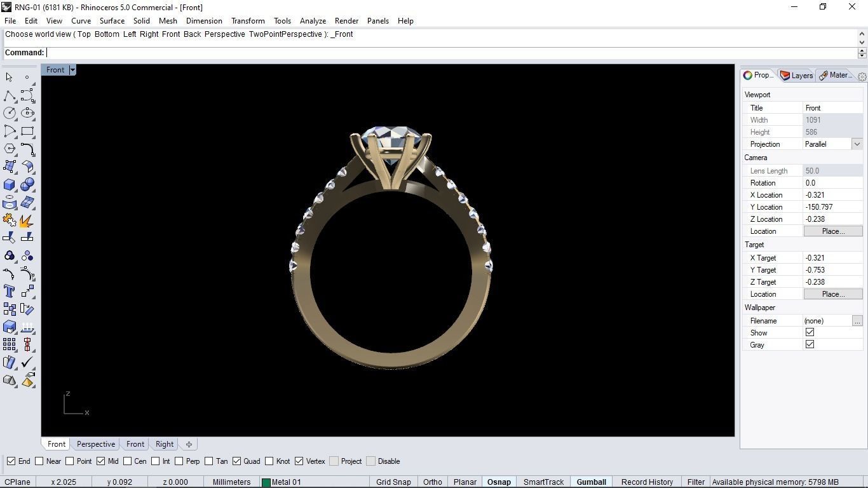Enable the Int object snap

pos(156,461)
